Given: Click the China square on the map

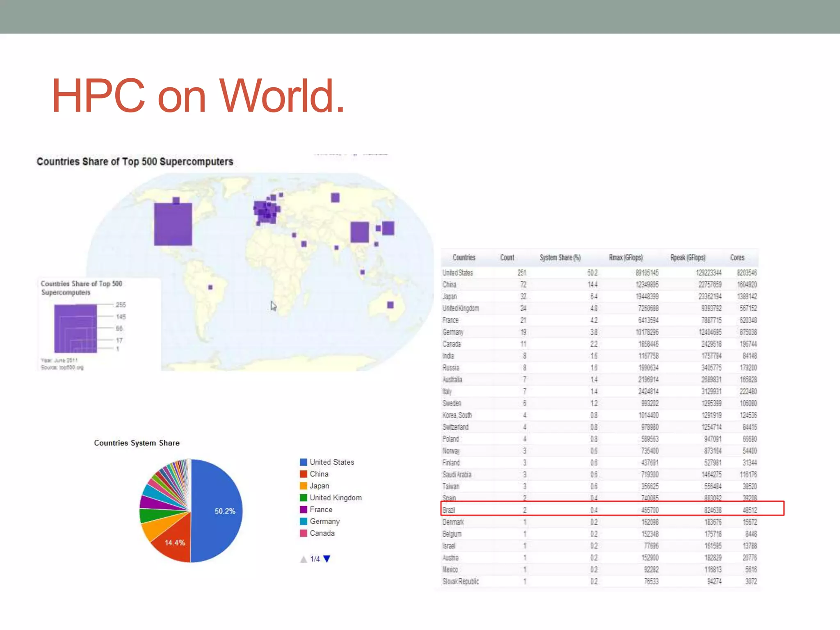Looking at the screenshot, I should click(359, 232).
